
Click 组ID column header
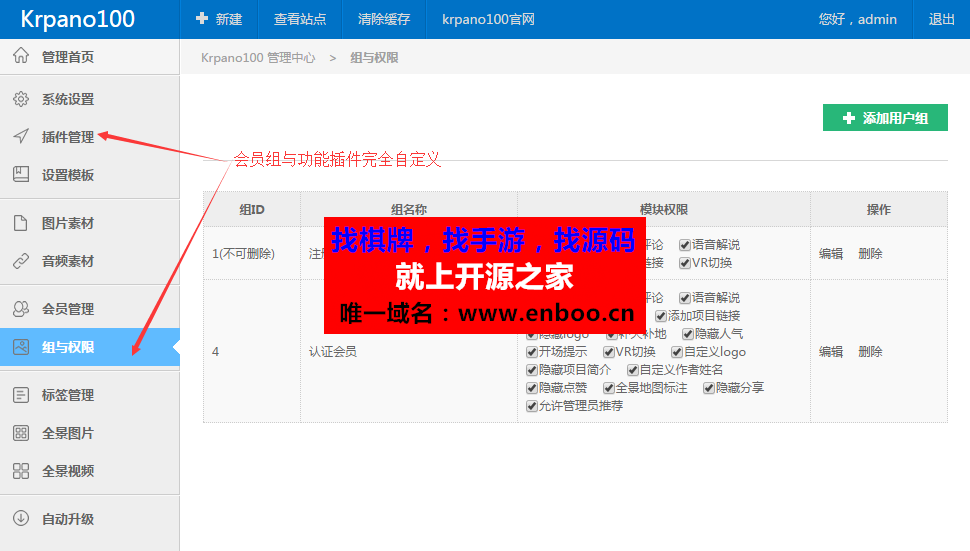click(252, 210)
